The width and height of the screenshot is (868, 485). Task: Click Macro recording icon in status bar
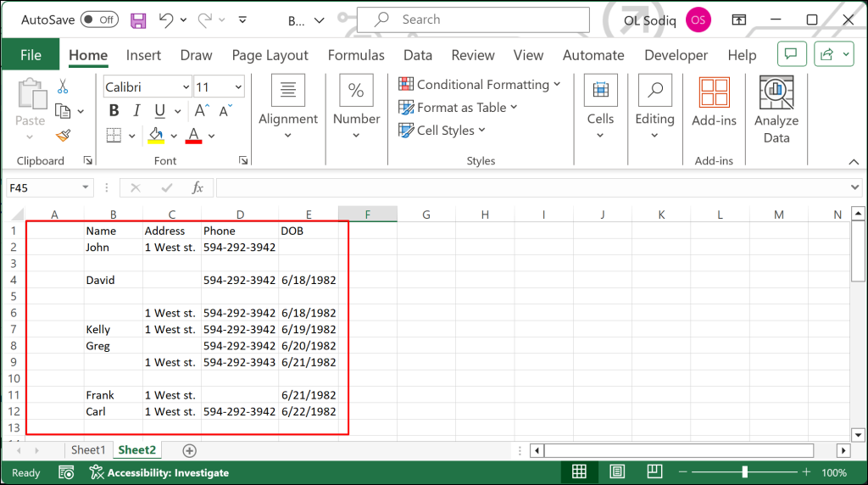click(66, 473)
